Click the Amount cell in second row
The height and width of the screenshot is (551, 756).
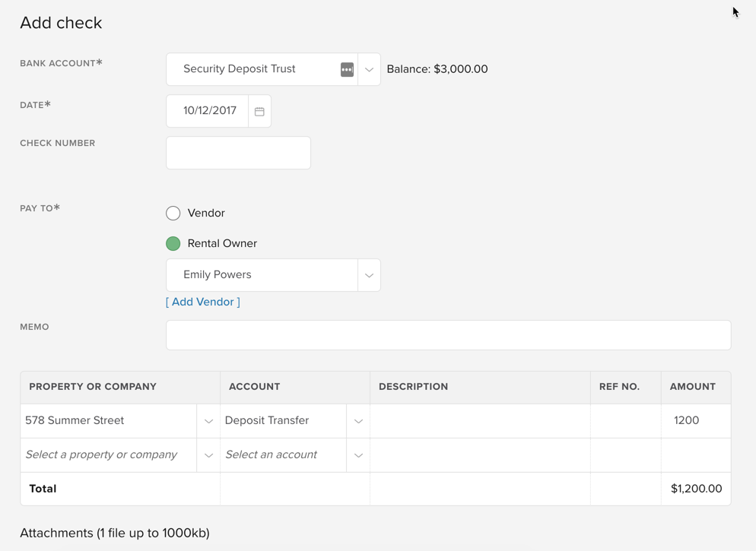point(695,455)
